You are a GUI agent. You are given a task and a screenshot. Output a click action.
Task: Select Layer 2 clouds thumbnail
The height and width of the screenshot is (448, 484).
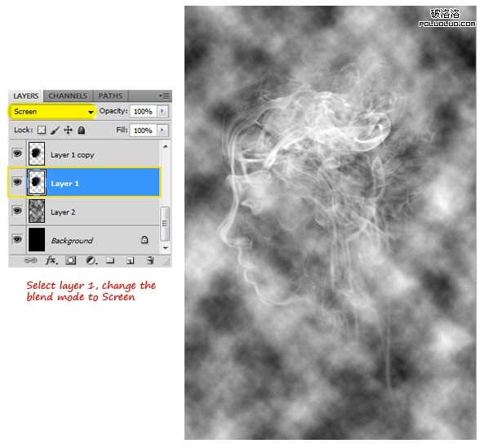(x=37, y=211)
